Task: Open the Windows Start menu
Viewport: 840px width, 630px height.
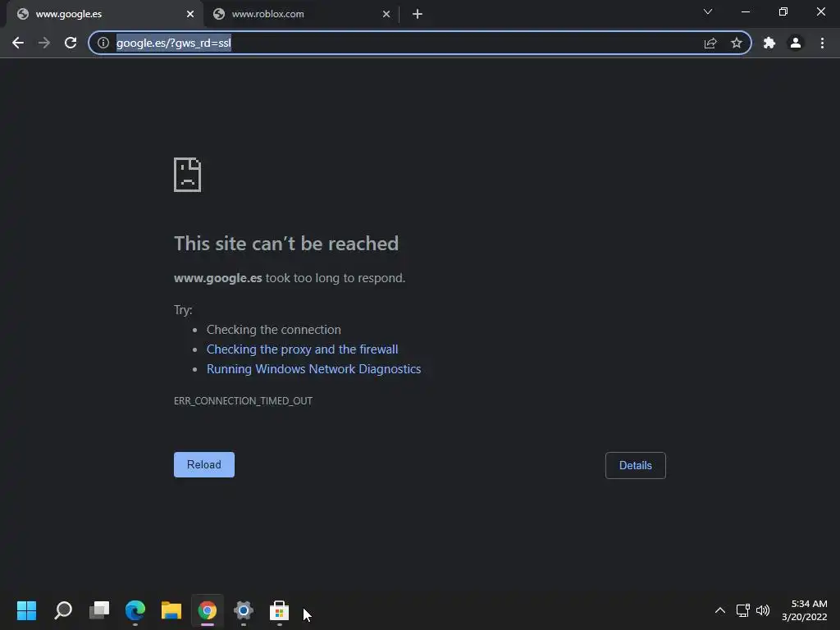Action: pos(26,610)
